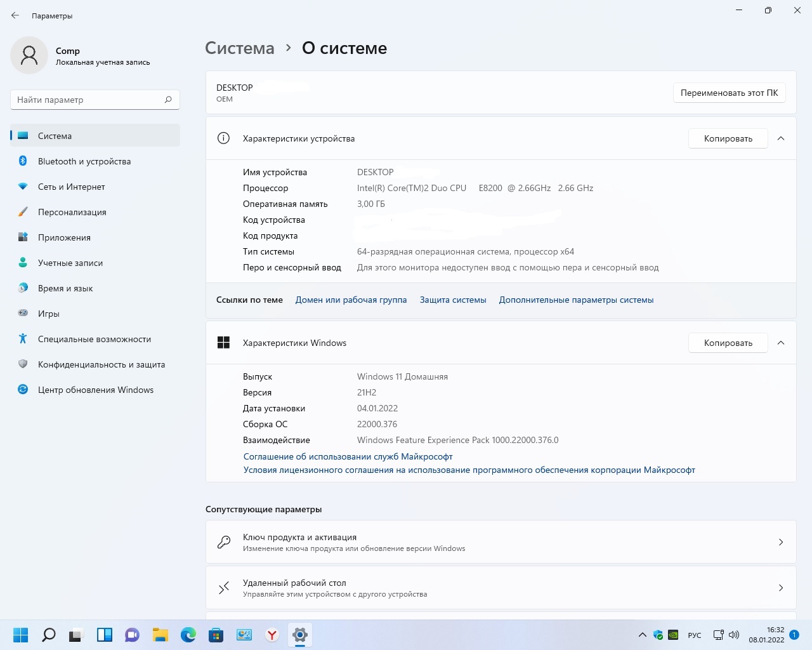
Task: Click Rename this PC button
Action: pyautogui.click(x=729, y=93)
